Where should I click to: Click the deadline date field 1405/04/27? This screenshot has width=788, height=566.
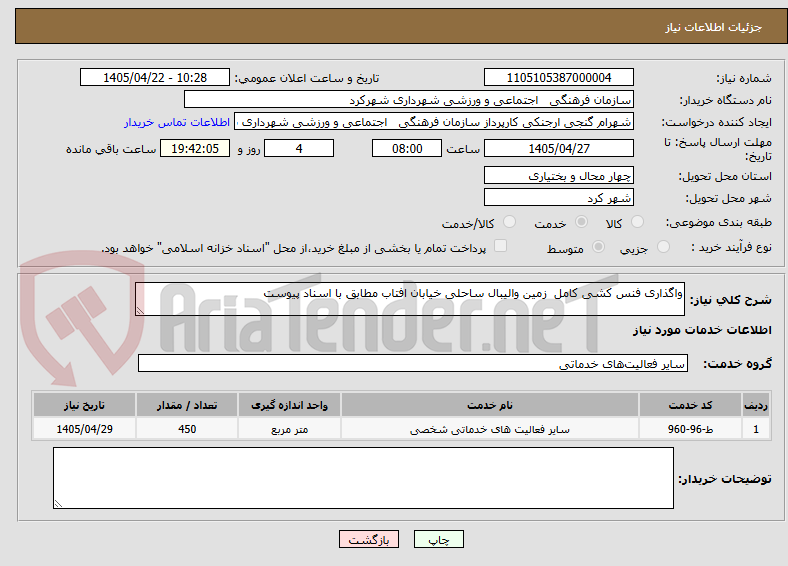(558, 148)
